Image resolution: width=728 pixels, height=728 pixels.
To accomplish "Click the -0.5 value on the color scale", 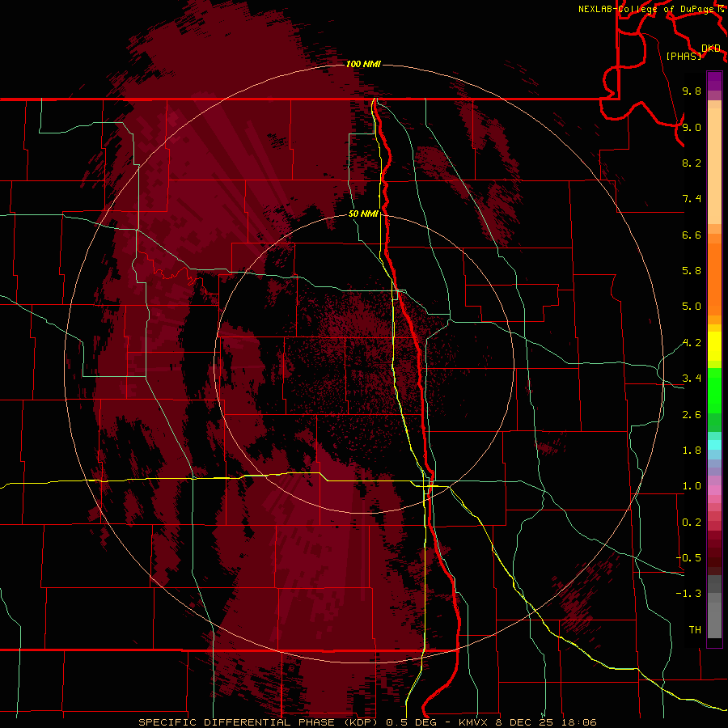I will point(688,558).
